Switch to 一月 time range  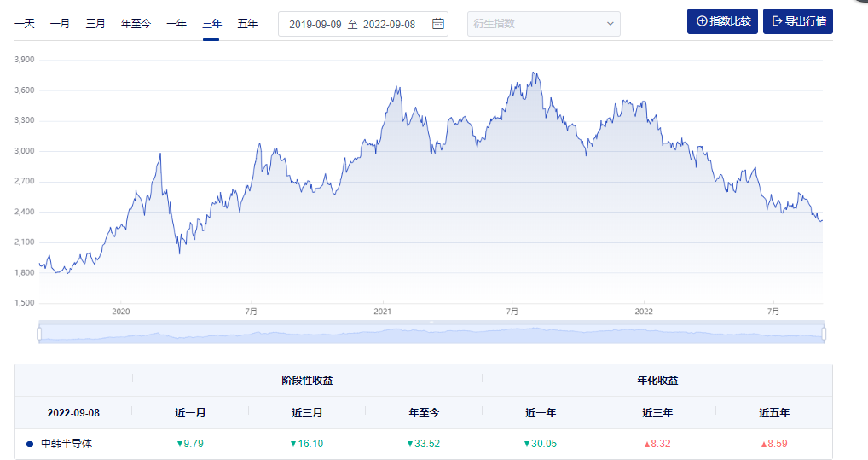[60, 24]
